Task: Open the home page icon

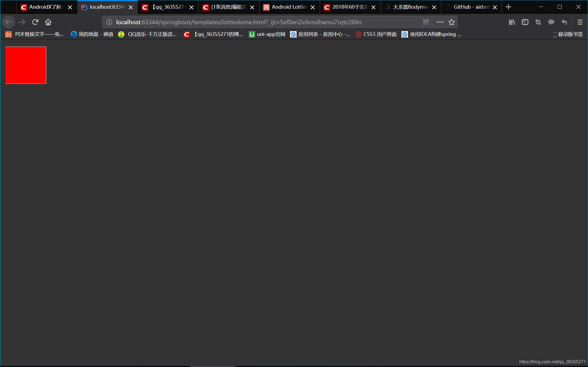Action: 48,22
